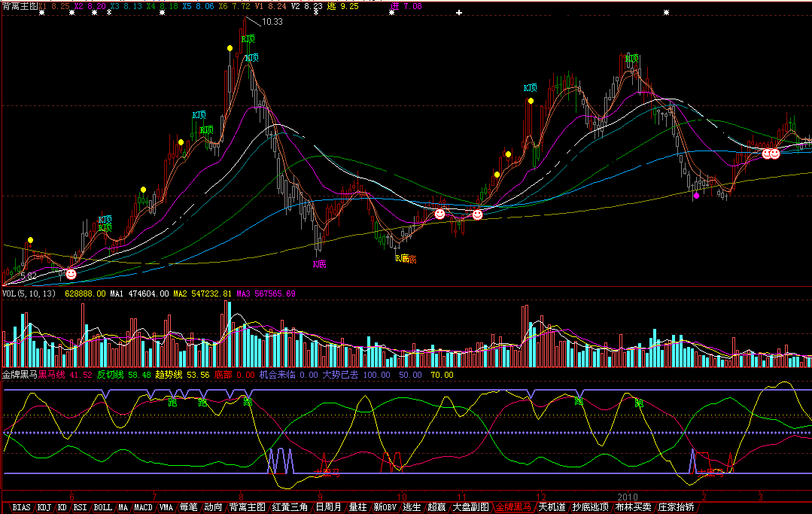Switch to the BIAS indicator tab

point(21,508)
